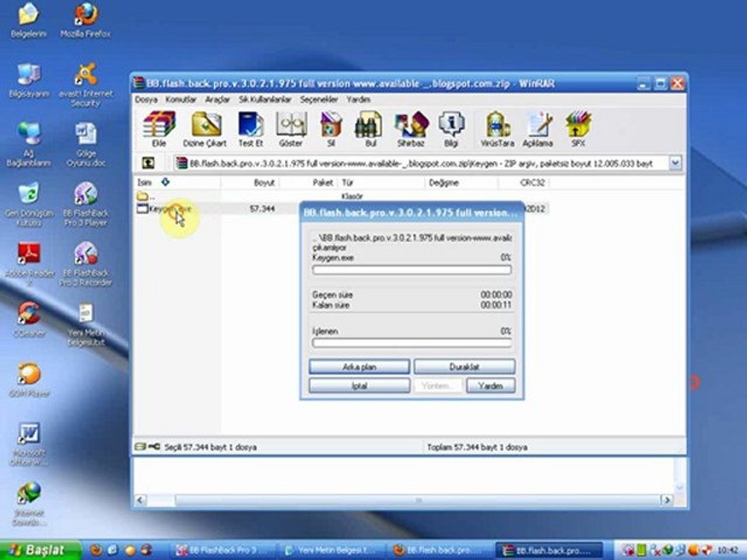Select Ağ Bağlantılarım desktop icon
Image resolution: width=747 pixels, height=560 pixels.
(29, 145)
